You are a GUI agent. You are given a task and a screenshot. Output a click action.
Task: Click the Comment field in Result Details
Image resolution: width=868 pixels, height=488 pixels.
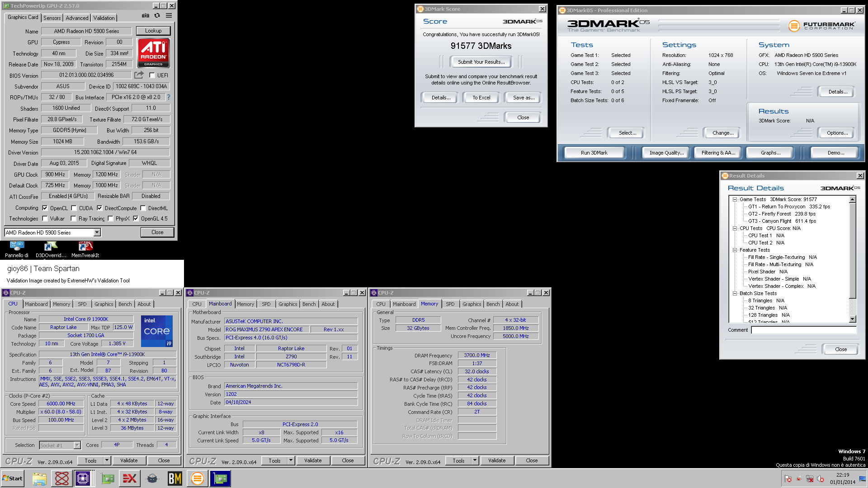click(x=804, y=330)
